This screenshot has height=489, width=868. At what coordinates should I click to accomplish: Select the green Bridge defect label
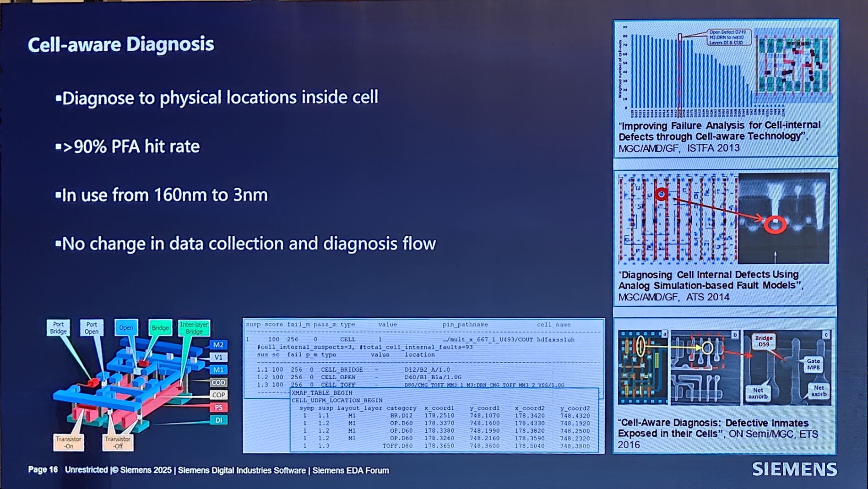pos(160,327)
